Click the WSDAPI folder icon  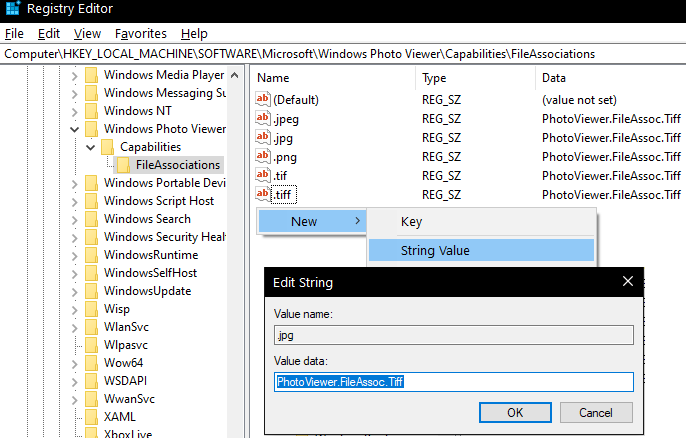tap(91, 380)
